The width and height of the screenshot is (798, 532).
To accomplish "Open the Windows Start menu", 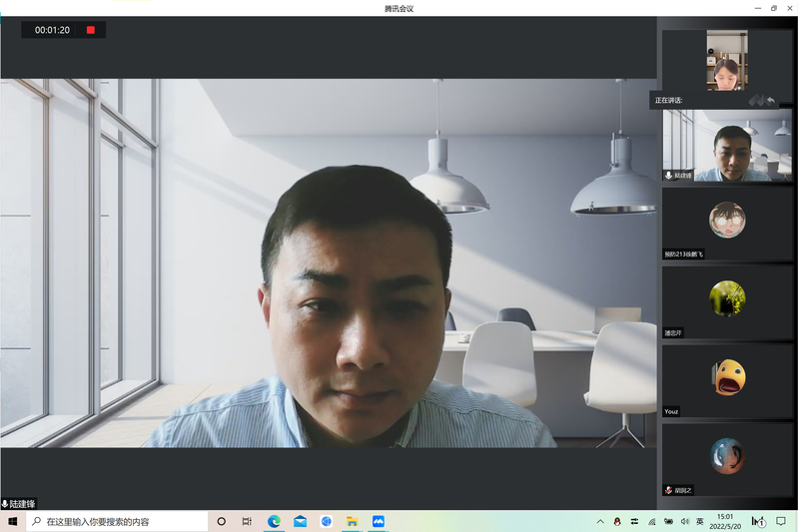I will coord(13,521).
